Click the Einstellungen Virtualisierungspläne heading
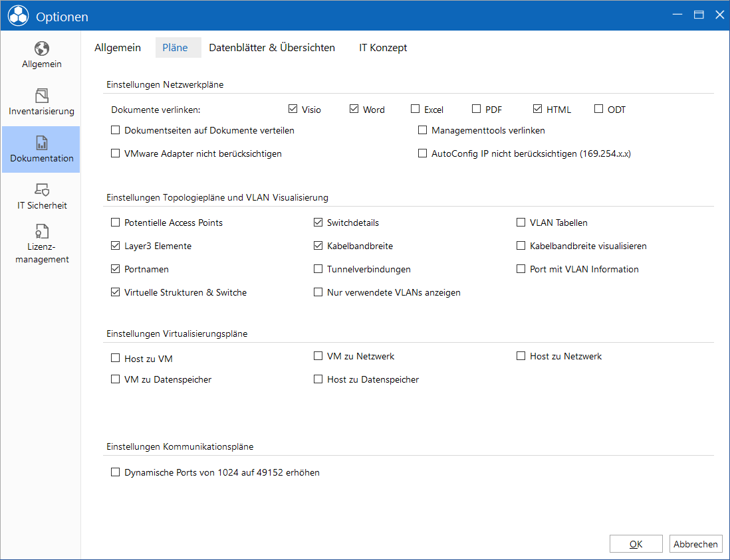Image resolution: width=730 pixels, height=560 pixels. click(177, 334)
